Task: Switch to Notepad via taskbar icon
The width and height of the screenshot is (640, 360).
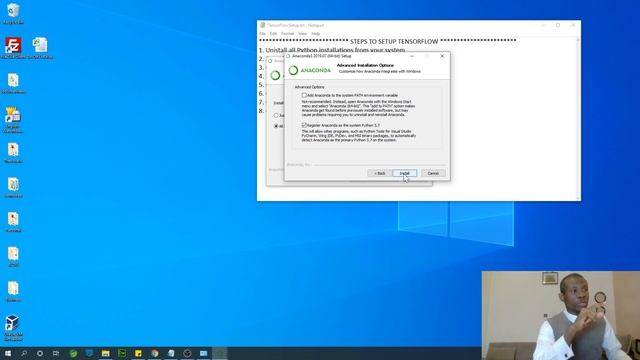Action: coord(171,353)
